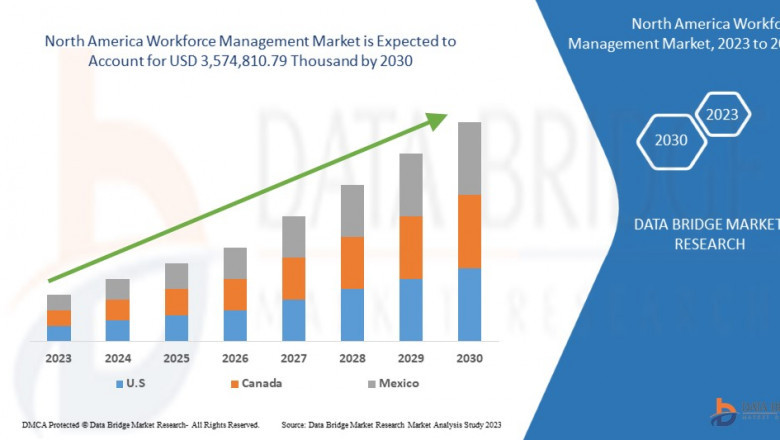Click the 2028 axis label
Screen dimensions: 780x440
point(352,358)
